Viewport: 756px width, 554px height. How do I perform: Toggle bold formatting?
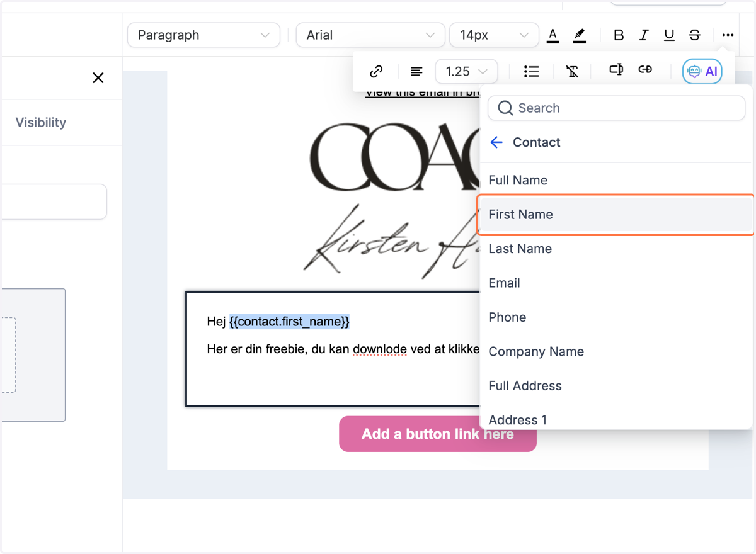coord(619,35)
